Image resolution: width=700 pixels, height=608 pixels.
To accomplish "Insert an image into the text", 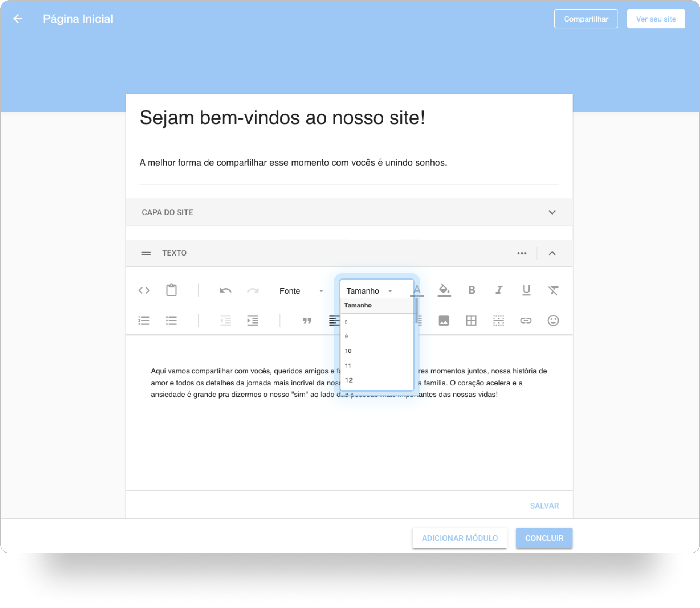I will click(444, 321).
